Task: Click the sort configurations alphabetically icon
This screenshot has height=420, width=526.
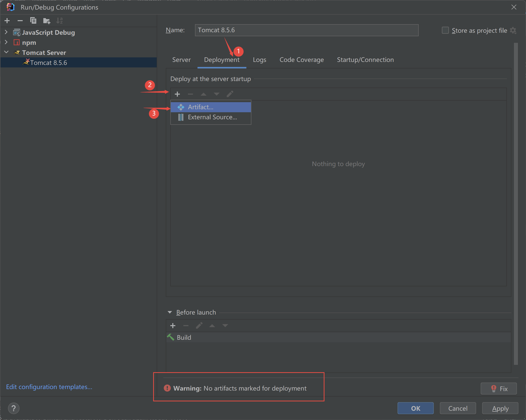Action: (60, 21)
